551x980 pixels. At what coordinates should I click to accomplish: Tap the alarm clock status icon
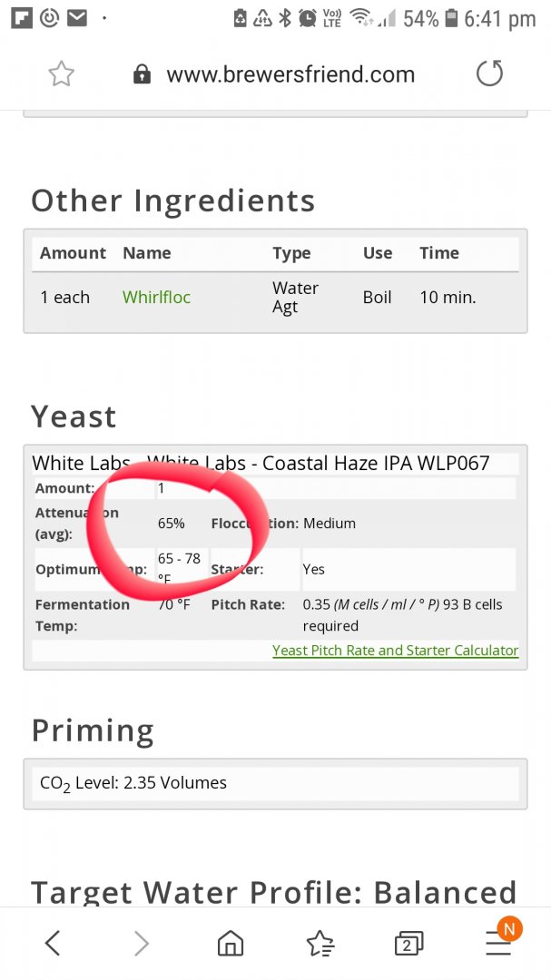point(308,18)
